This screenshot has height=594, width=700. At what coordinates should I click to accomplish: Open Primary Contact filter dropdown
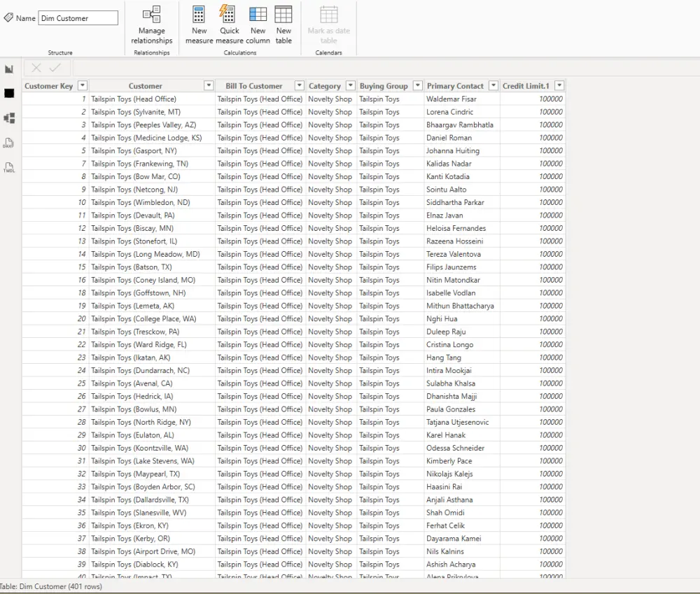point(493,85)
